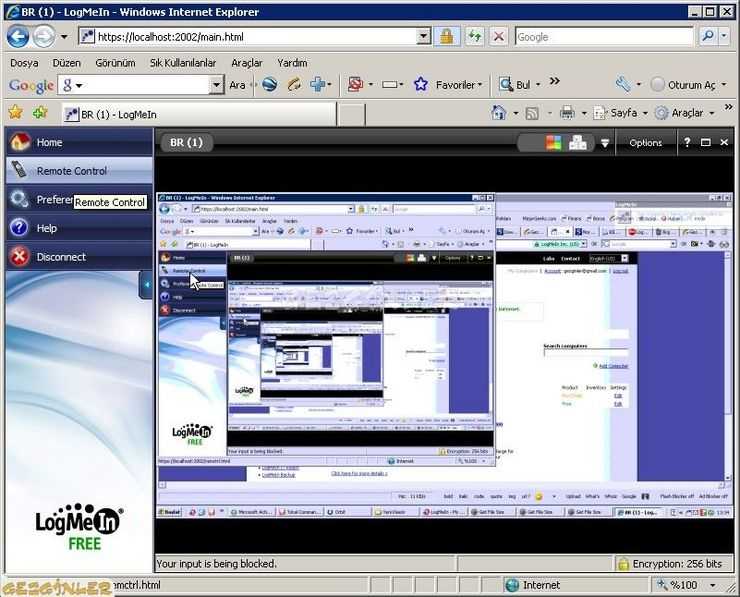Click the Print page icon
The height and width of the screenshot is (597, 740).
(x=567, y=113)
